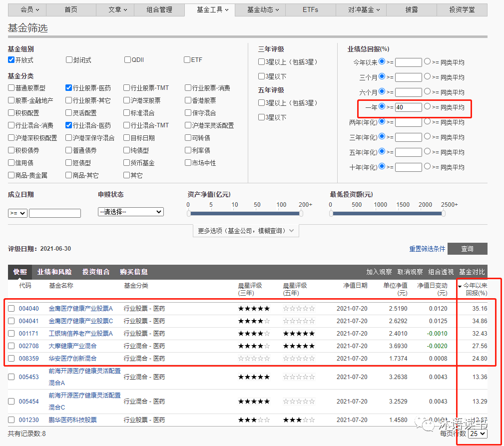The image size is (504, 446).
Task: Open the 成立日期 operator dropdown
Action: (17, 213)
